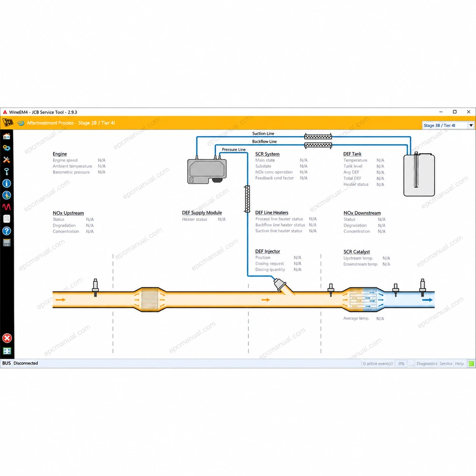Click the Feedback cmd factor label
The height and width of the screenshot is (476, 476).
[x=275, y=178]
